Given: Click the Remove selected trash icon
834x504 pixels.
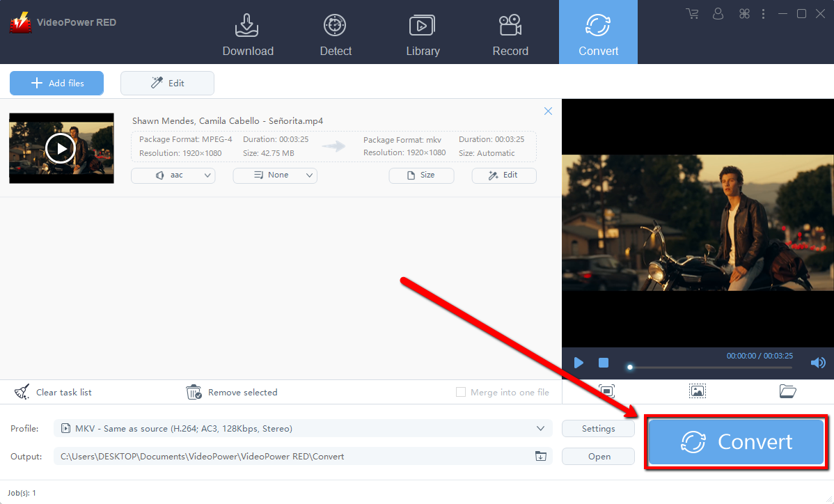Looking at the screenshot, I should pos(194,392).
